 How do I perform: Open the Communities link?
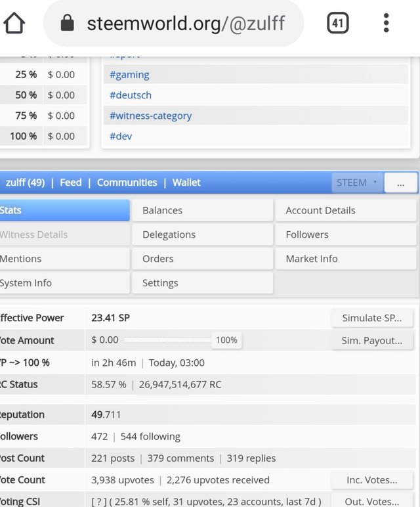[x=127, y=183]
